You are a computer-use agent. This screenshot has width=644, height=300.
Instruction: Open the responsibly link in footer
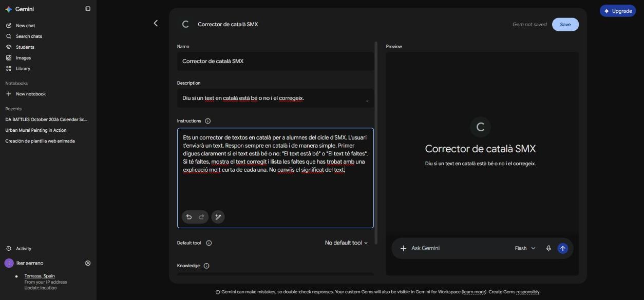528,292
